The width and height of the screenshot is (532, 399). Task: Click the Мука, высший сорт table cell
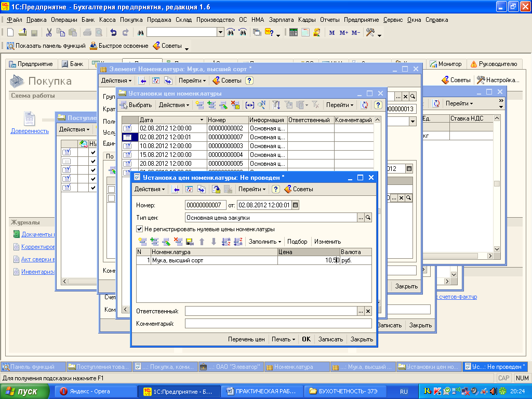214,261
